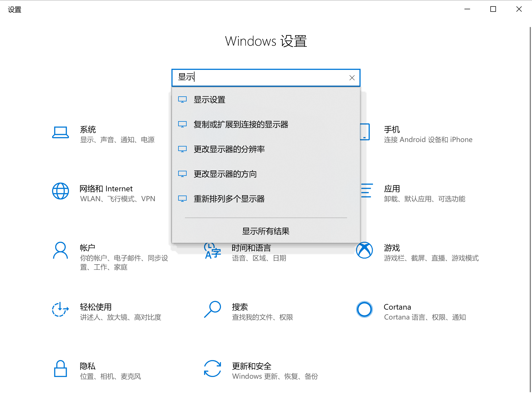This screenshot has width=532, height=406.
Task: Select the 显示设置 search suggestion
Action: click(266, 100)
